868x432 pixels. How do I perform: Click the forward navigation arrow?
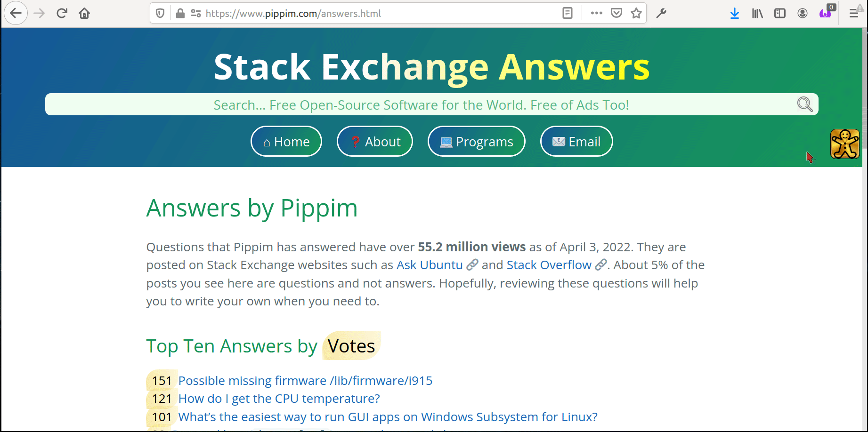tap(39, 13)
